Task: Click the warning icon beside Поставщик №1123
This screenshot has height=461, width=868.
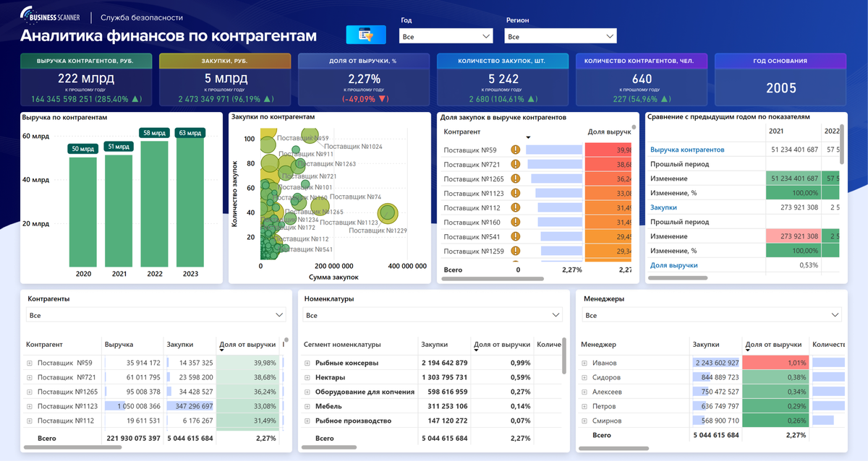Action: click(515, 193)
